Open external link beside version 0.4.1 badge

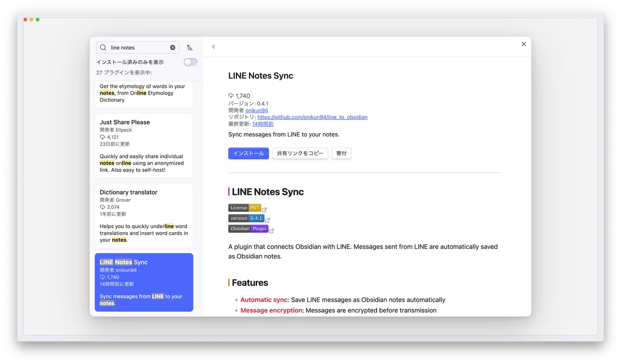(x=268, y=220)
